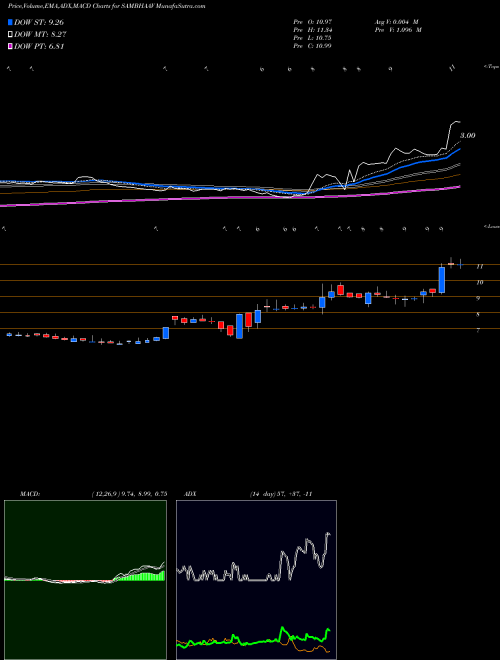500x660 pixels.
Task: Click inside the green MACD indicator panel
Action: pyautogui.click(x=85, y=580)
